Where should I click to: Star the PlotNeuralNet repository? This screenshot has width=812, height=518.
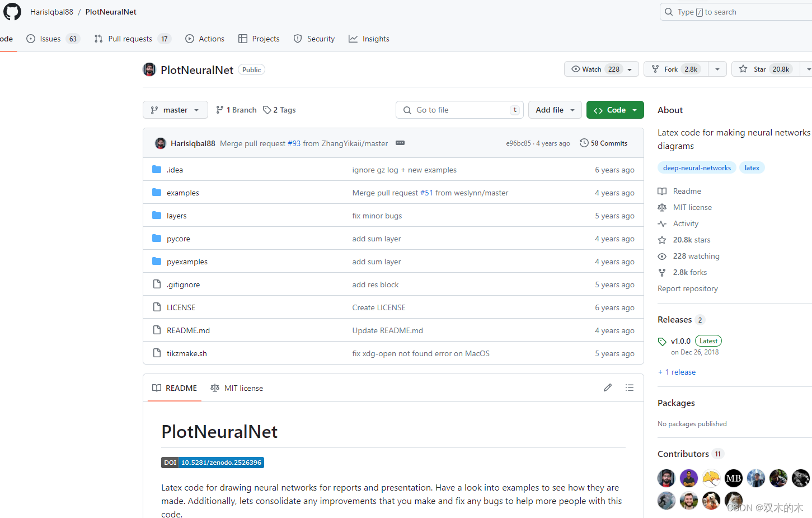(x=766, y=69)
